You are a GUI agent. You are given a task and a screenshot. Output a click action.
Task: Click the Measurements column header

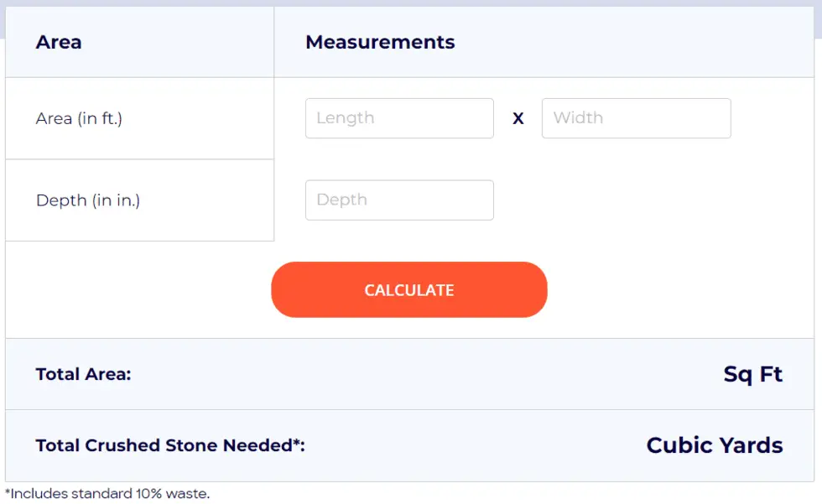(380, 42)
